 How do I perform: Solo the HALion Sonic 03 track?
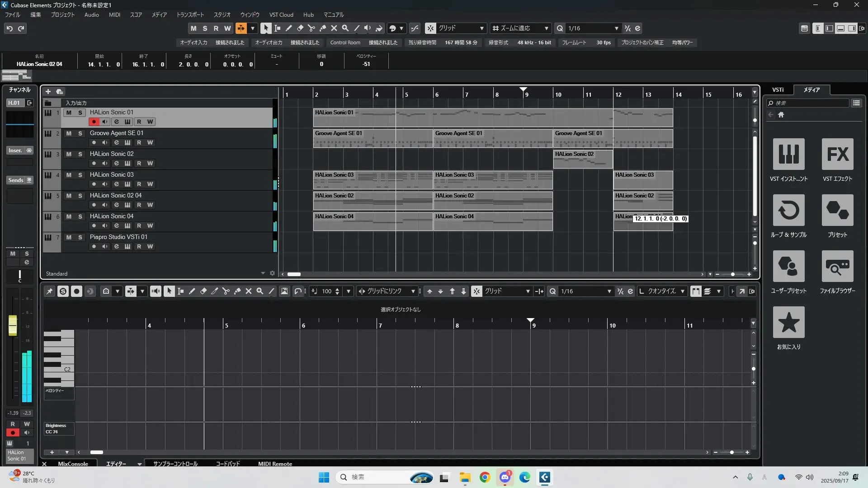pos(80,175)
